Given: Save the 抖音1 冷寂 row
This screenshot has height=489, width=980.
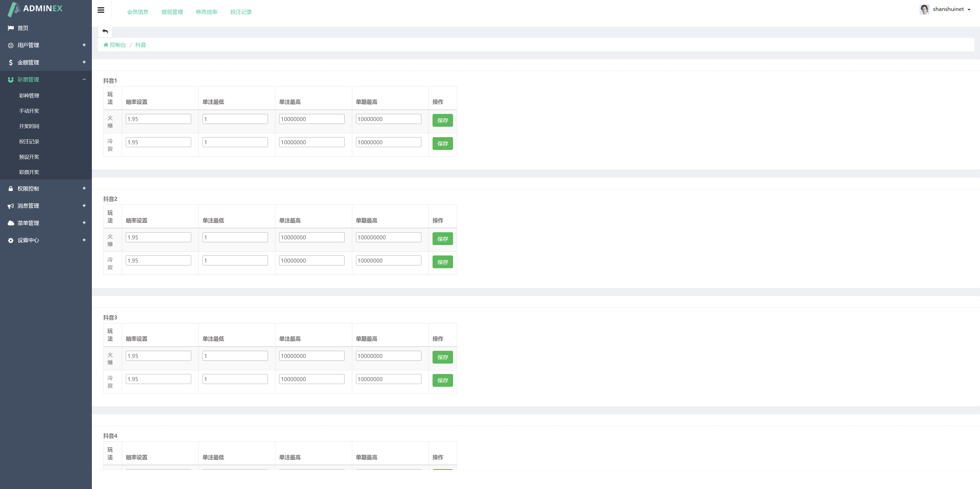Looking at the screenshot, I should click(443, 144).
